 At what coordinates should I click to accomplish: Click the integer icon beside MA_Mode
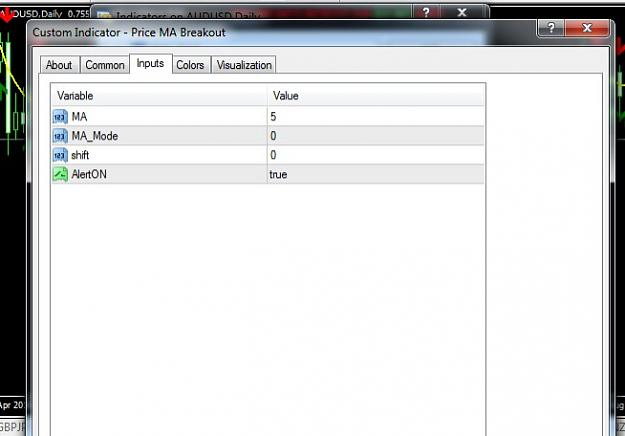click(x=60, y=136)
